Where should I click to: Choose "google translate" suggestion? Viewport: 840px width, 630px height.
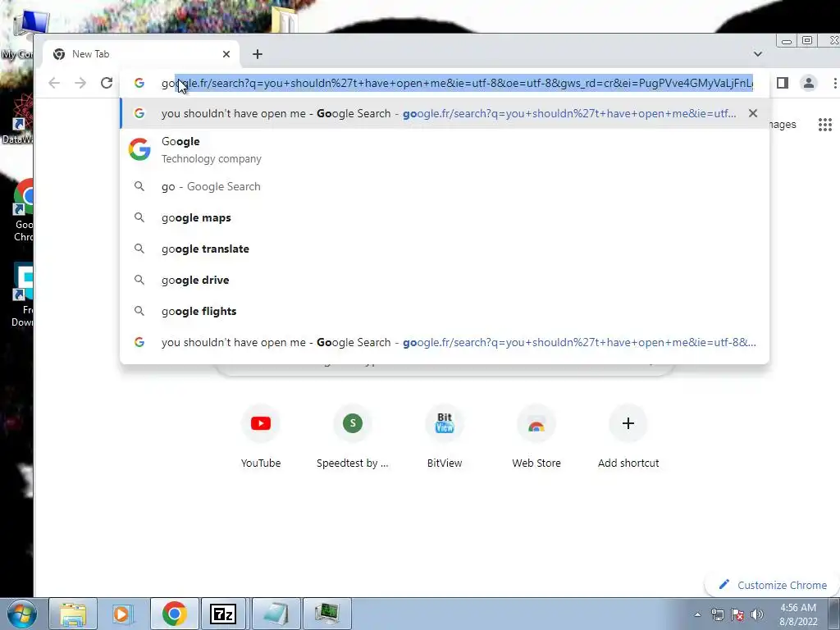tap(445, 249)
